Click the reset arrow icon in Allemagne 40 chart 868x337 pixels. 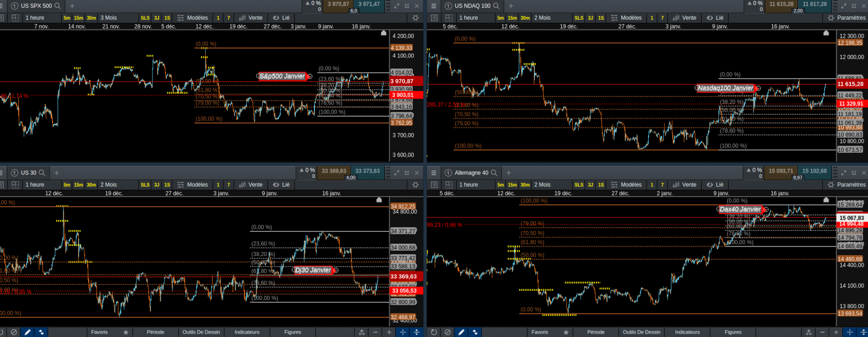click(x=434, y=332)
